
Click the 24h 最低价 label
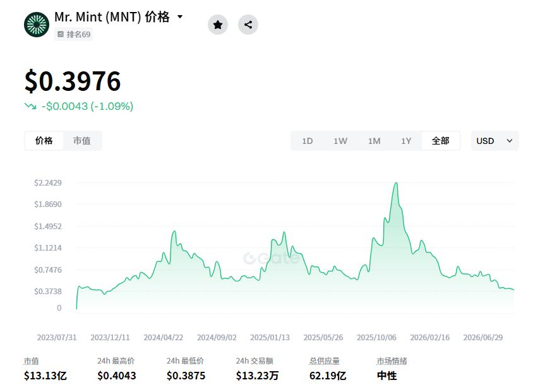[185, 361]
